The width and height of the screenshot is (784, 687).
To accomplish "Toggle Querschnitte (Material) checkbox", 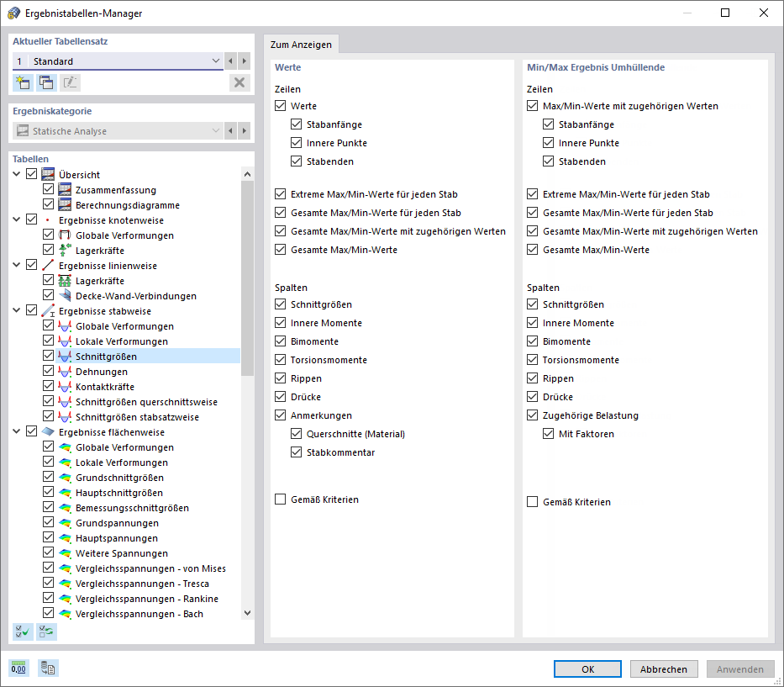I will pyautogui.click(x=297, y=434).
